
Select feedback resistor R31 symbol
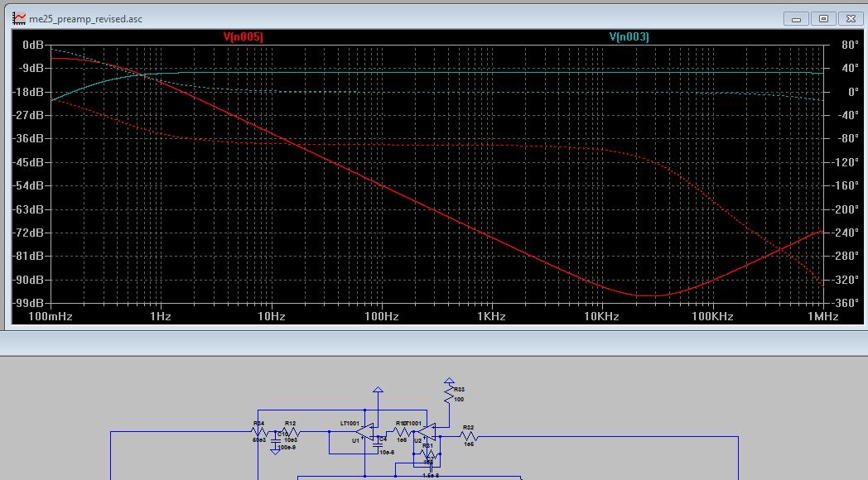pos(430,454)
